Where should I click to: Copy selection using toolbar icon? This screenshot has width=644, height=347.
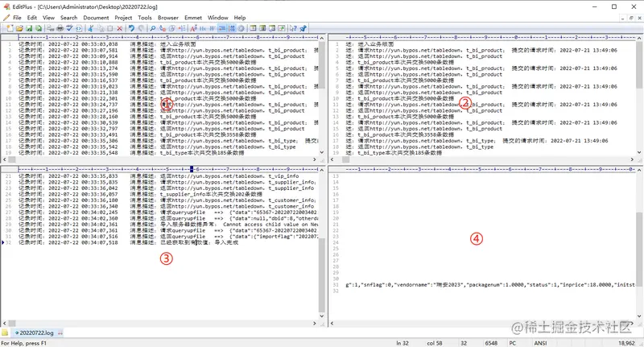pyautogui.click(x=101, y=28)
